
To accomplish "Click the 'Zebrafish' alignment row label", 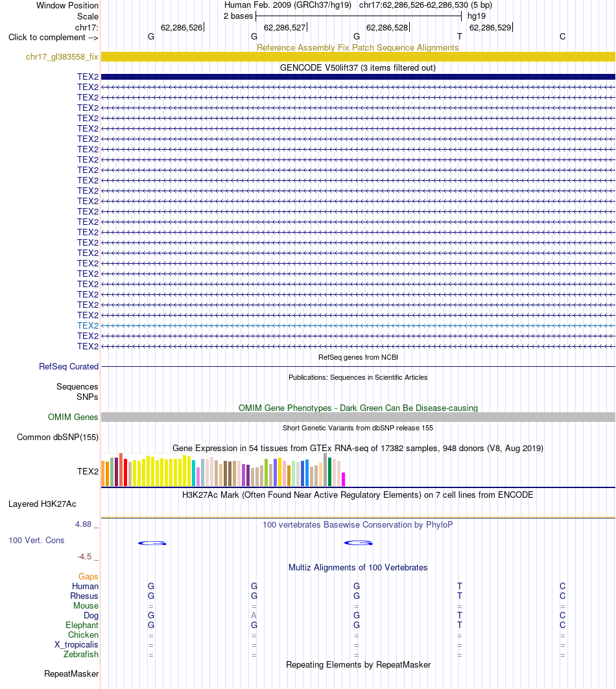I will pos(81,654).
